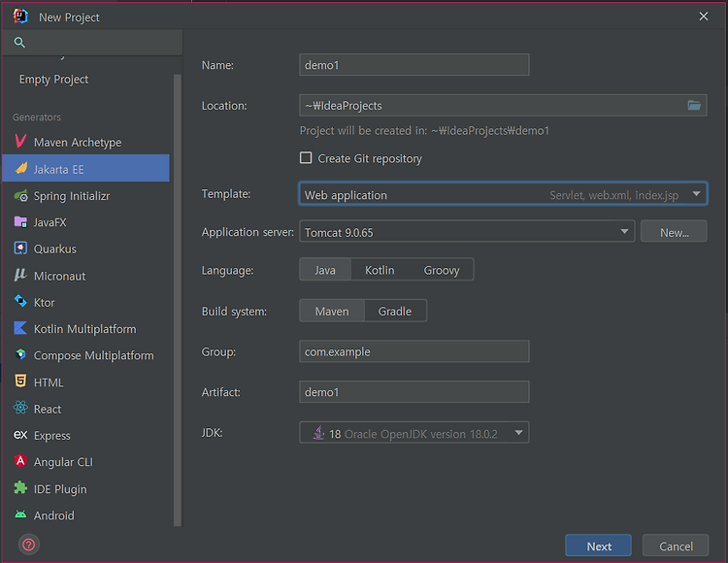The width and height of the screenshot is (728, 563).
Task: Open help with the question mark icon
Action: click(29, 545)
